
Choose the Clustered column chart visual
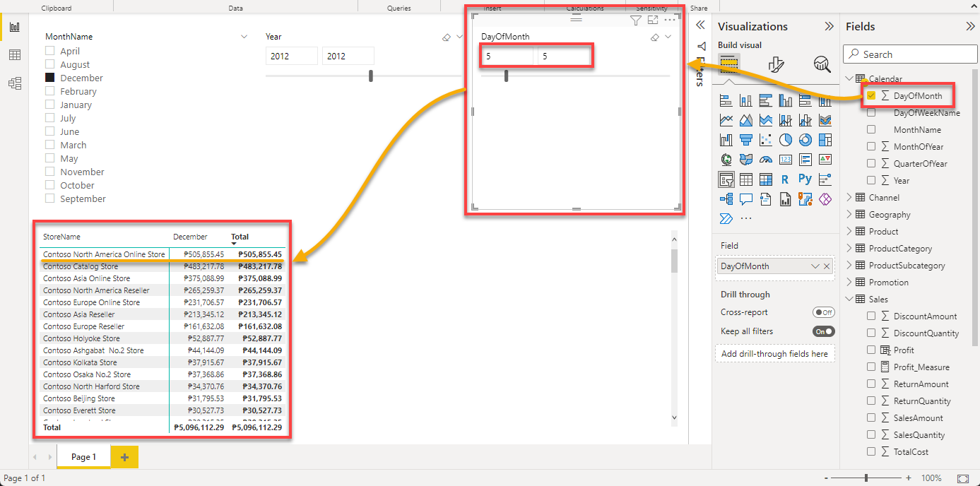pos(785,100)
